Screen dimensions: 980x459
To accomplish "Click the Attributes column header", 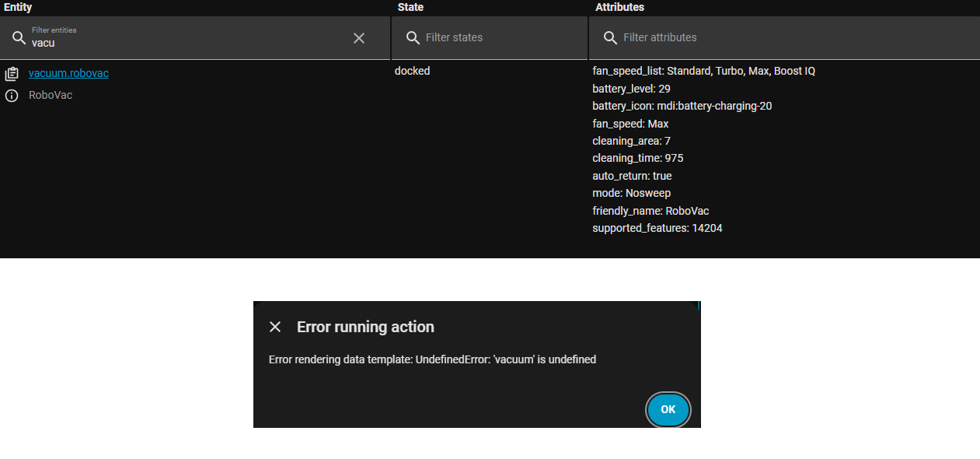I will 619,7.
